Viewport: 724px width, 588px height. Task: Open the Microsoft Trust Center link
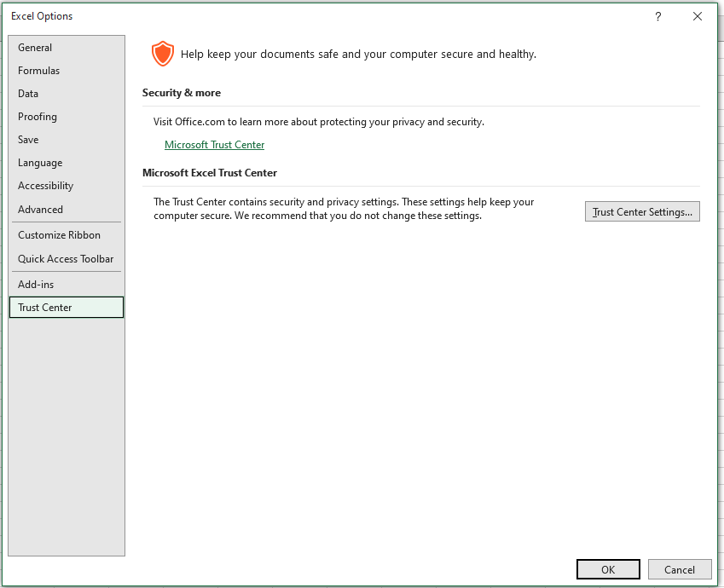214,145
